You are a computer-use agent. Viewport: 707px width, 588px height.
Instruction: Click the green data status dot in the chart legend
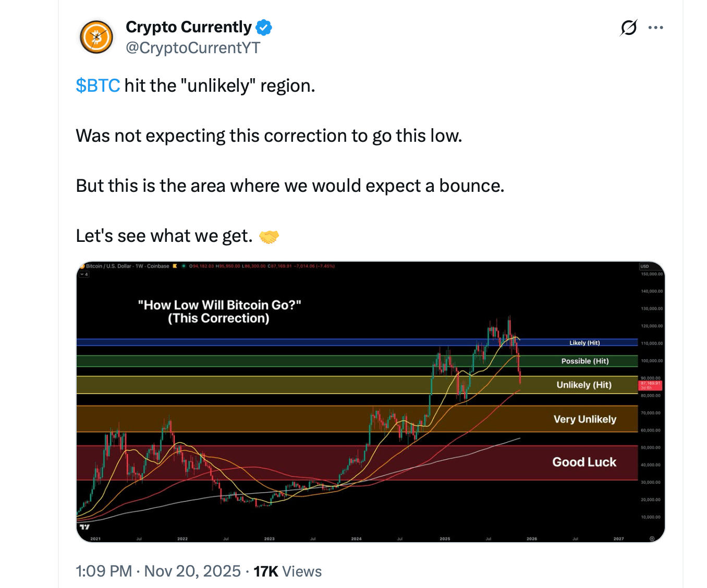(184, 266)
